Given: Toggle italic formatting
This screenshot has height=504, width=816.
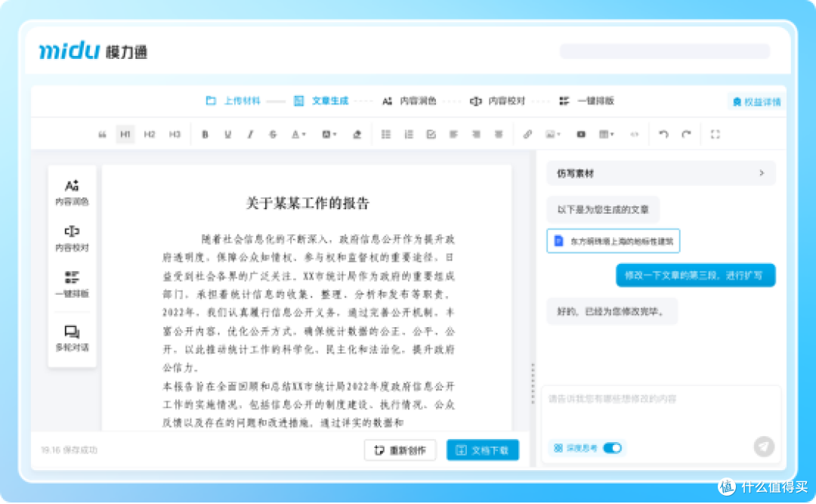Looking at the screenshot, I should [250, 135].
